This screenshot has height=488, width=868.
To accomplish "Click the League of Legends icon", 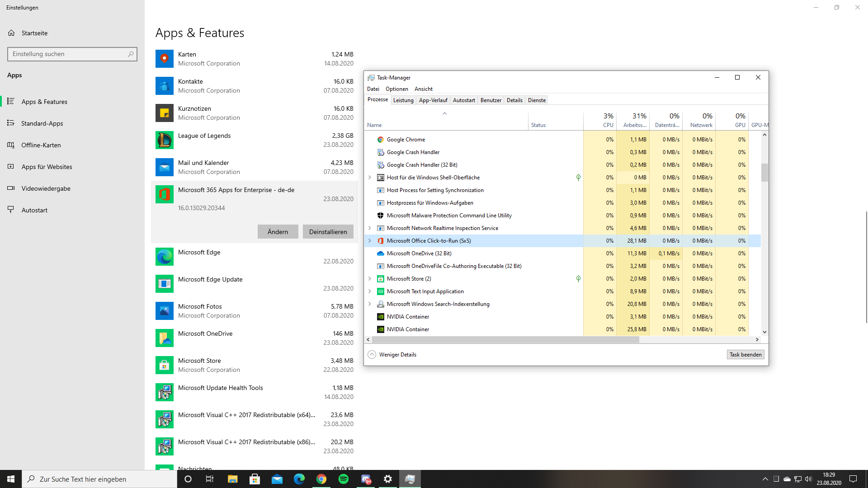I will pyautogui.click(x=165, y=140).
